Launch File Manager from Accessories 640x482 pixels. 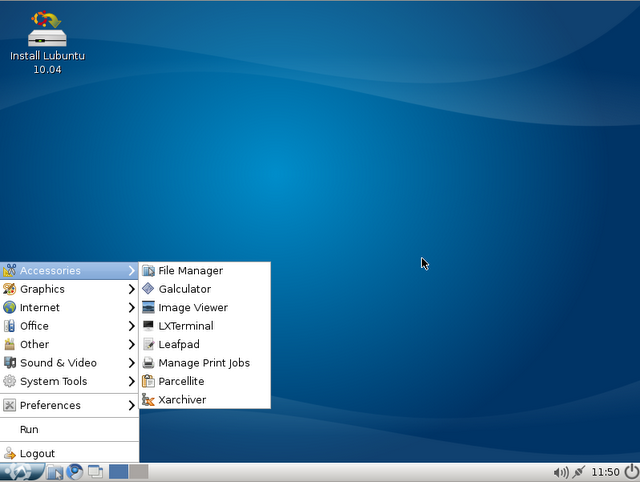204,271
